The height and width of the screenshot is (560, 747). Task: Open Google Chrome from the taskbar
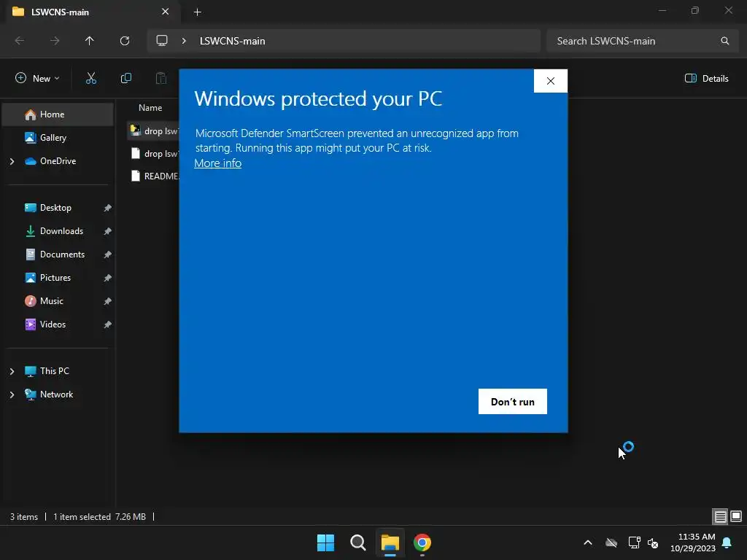point(422,542)
